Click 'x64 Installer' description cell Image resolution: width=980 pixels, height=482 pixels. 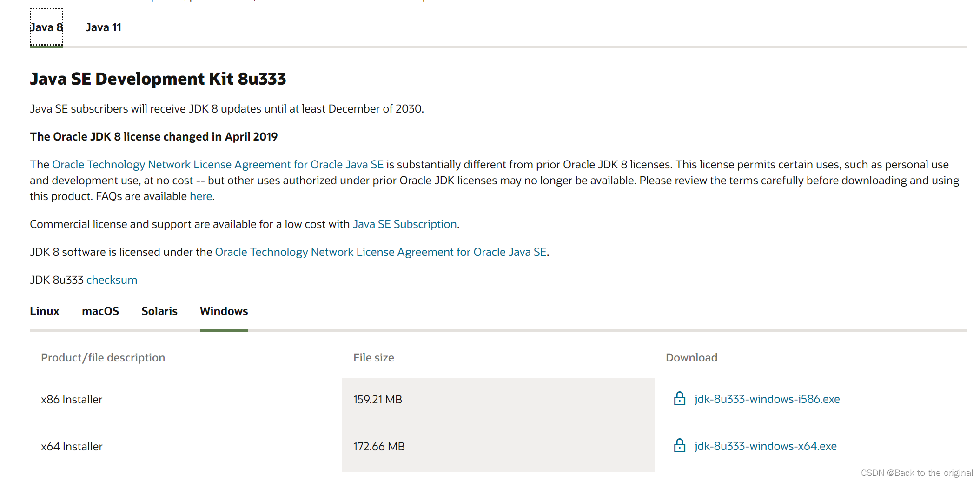[186, 449]
